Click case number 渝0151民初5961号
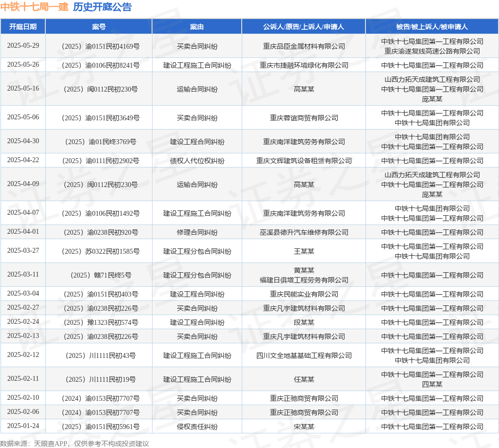Viewport: 499px width, 448px height. click(100, 427)
